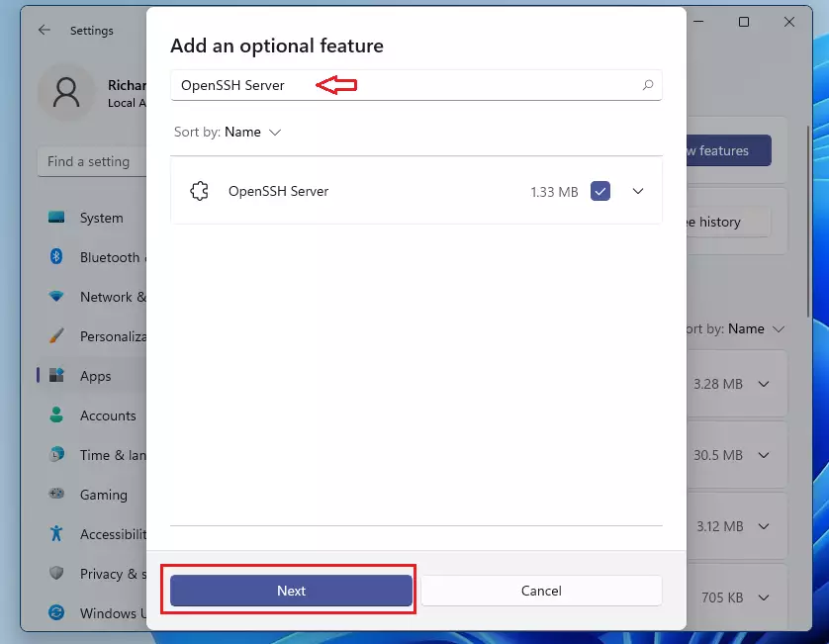Click the Settings window vertical scrollbar

(808, 222)
